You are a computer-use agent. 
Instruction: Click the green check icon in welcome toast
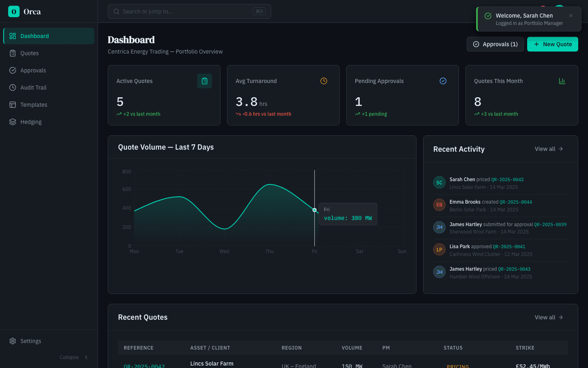pyautogui.click(x=488, y=16)
